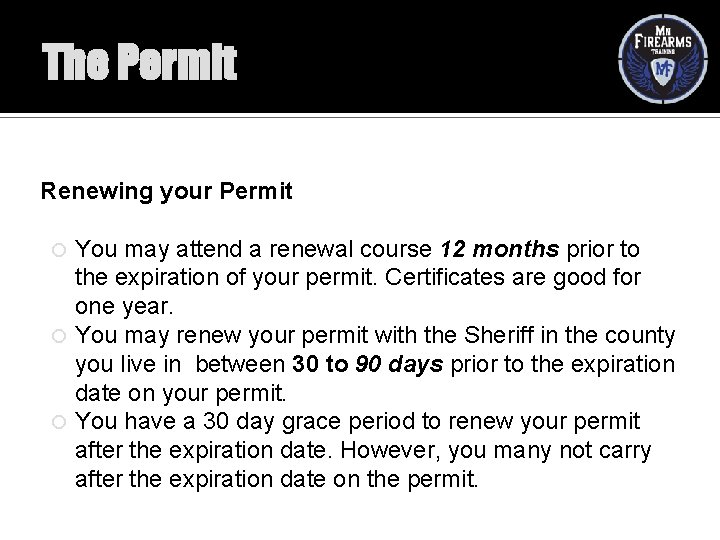The height and width of the screenshot is (540, 720).
Task: Click the black header banner area
Action: 360,56
